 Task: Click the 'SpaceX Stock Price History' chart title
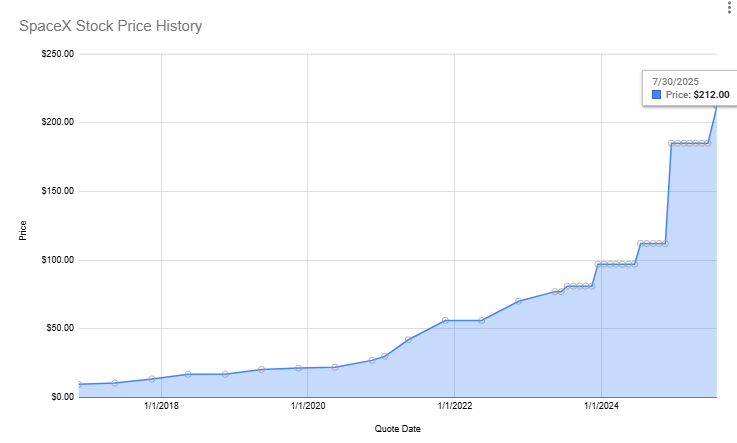tap(110, 26)
